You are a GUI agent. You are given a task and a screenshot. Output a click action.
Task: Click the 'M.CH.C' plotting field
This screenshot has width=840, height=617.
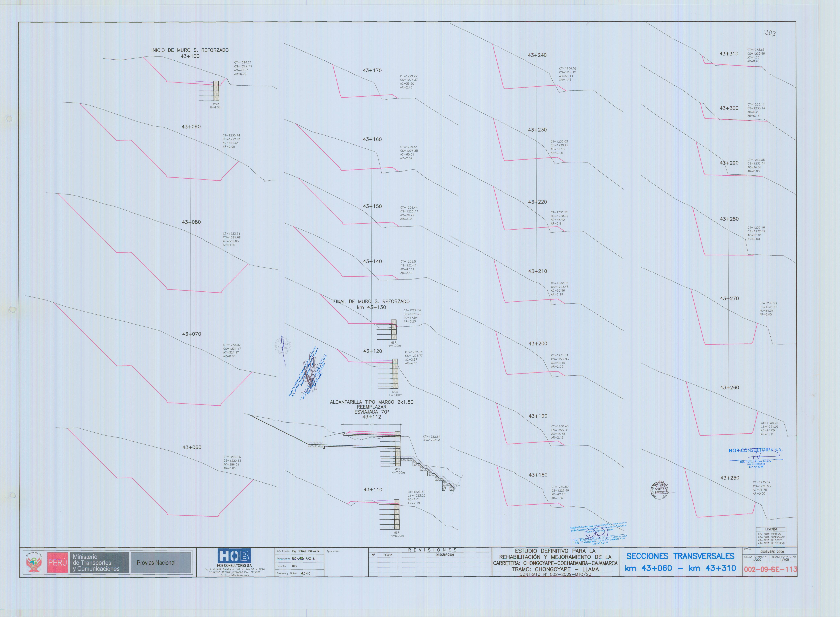tap(305, 573)
